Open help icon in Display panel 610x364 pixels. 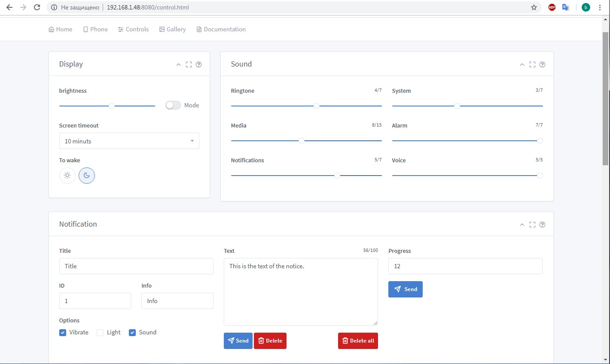pos(198,64)
